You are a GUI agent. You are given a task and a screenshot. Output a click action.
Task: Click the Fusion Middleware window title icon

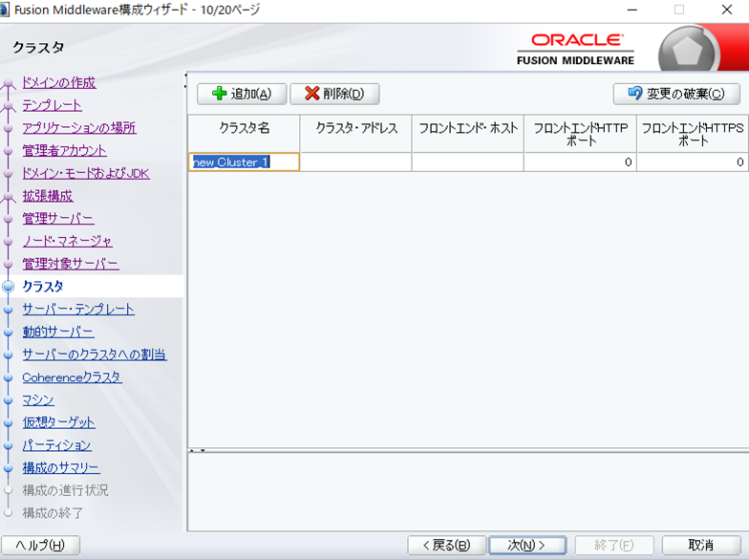[x=6, y=10]
